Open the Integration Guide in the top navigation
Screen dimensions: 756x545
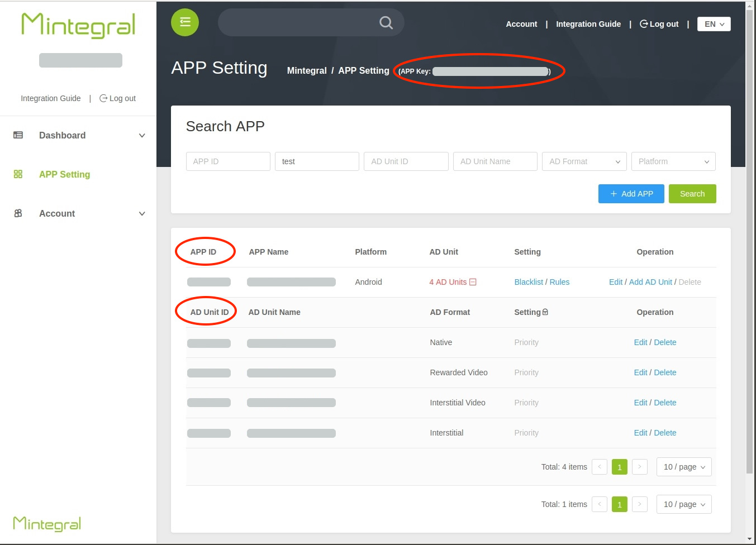click(588, 24)
